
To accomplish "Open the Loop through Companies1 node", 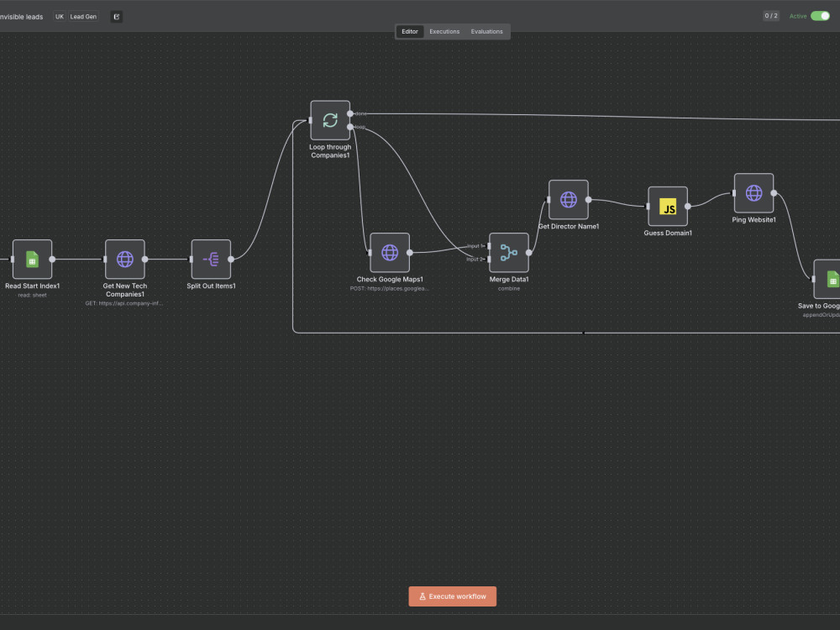I will point(330,120).
